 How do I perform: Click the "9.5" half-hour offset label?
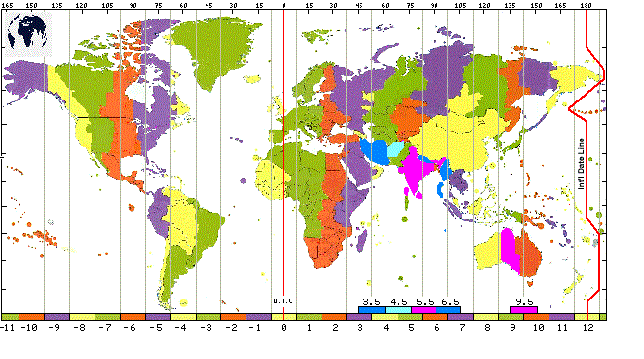pyautogui.click(x=524, y=302)
